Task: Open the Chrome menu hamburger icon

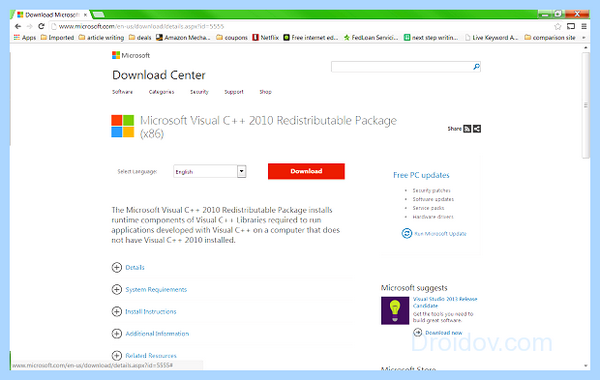Action: (x=584, y=26)
